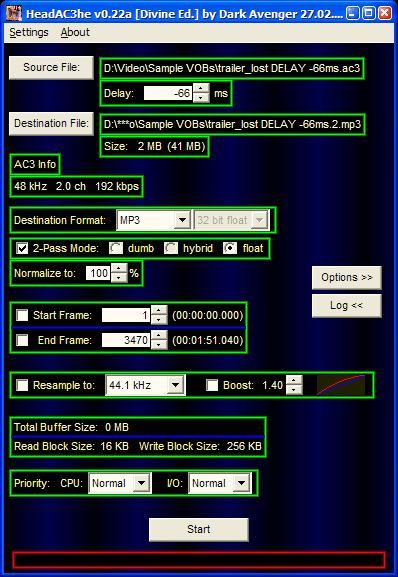Click the destination file path text
The height and width of the screenshot is (577, 398).
[x=232, y=124]
